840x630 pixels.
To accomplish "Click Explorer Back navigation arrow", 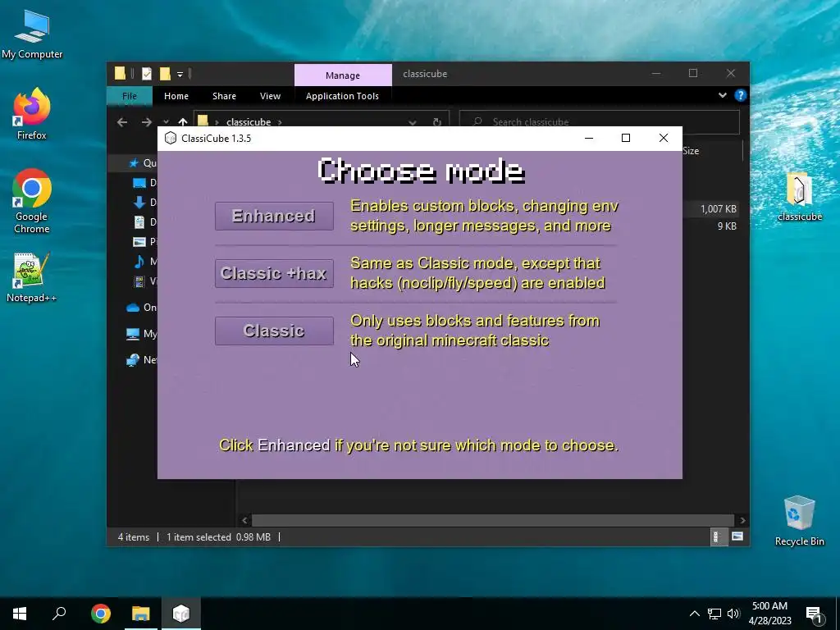I will 122,122.
